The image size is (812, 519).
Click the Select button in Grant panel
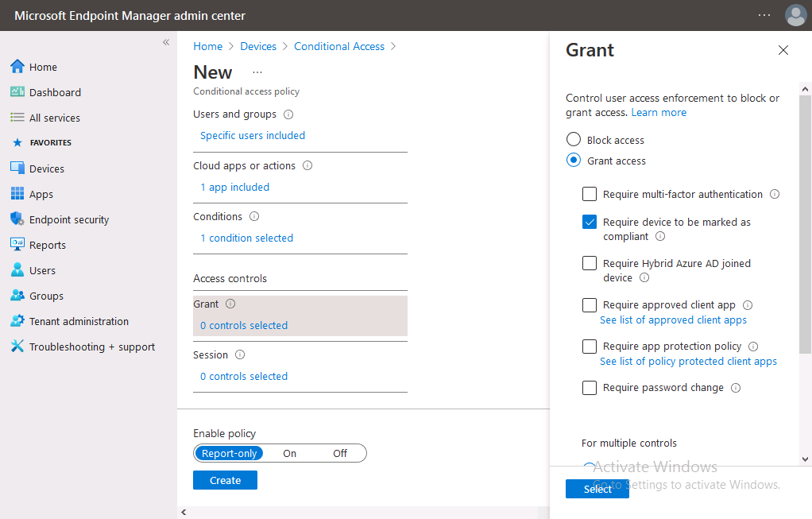click(597, 489)
